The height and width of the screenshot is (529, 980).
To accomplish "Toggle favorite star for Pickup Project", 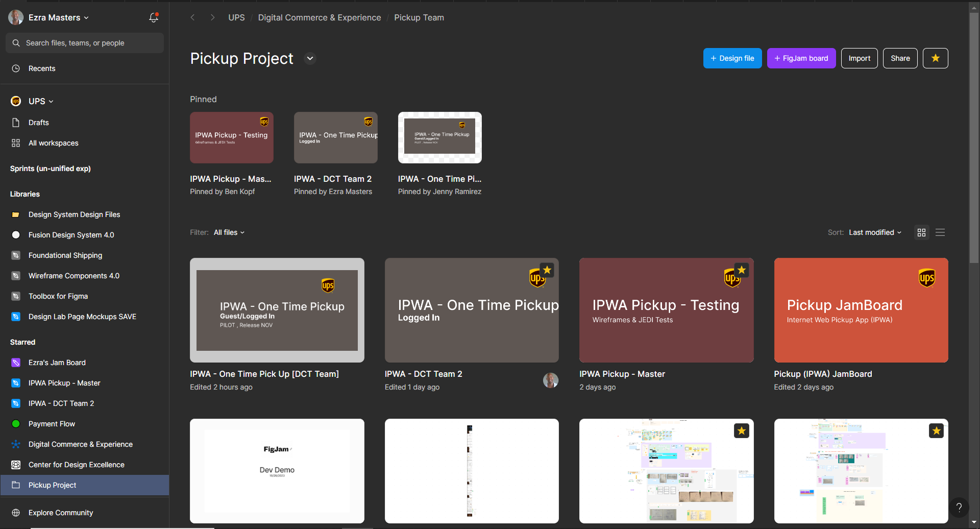I will (935, 58).
